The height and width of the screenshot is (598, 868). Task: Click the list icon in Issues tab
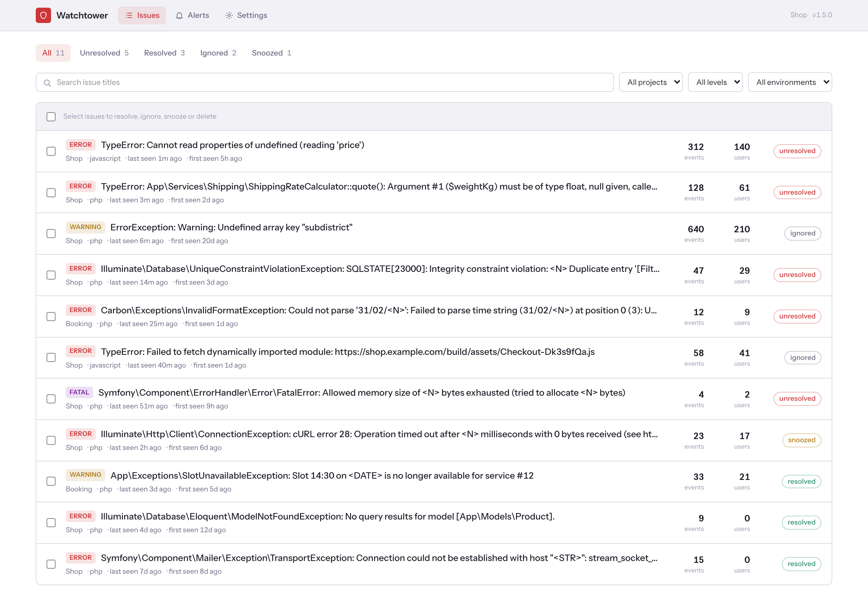(x=129, y=15)
